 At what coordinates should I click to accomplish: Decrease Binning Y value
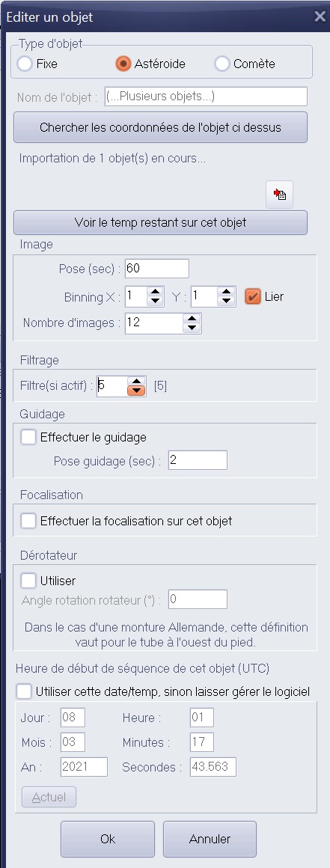pos(226,301)
